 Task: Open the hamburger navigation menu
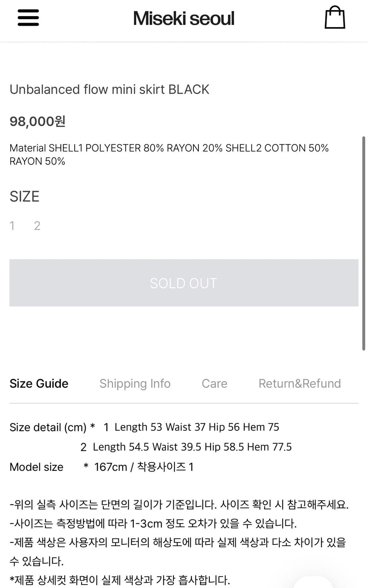[x=28, y=18]
